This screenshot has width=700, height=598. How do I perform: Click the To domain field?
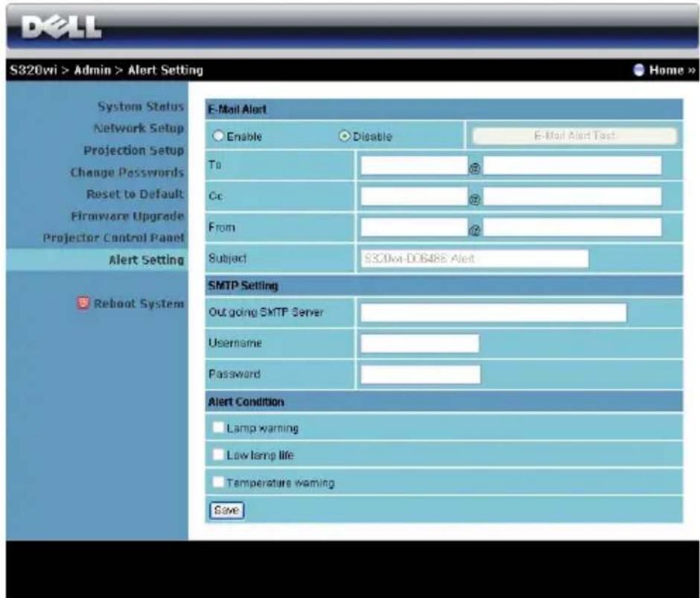[572, 165]
